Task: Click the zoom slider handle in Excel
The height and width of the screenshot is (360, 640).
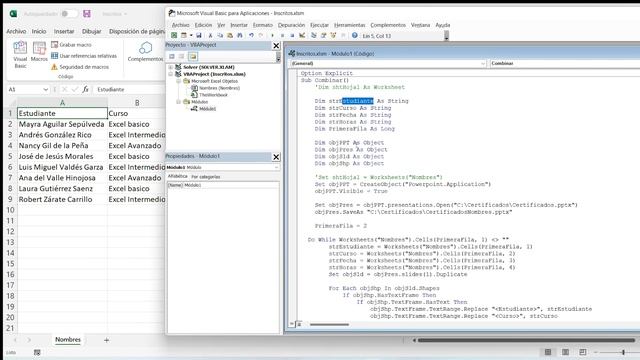Action: tap(623, 352)
